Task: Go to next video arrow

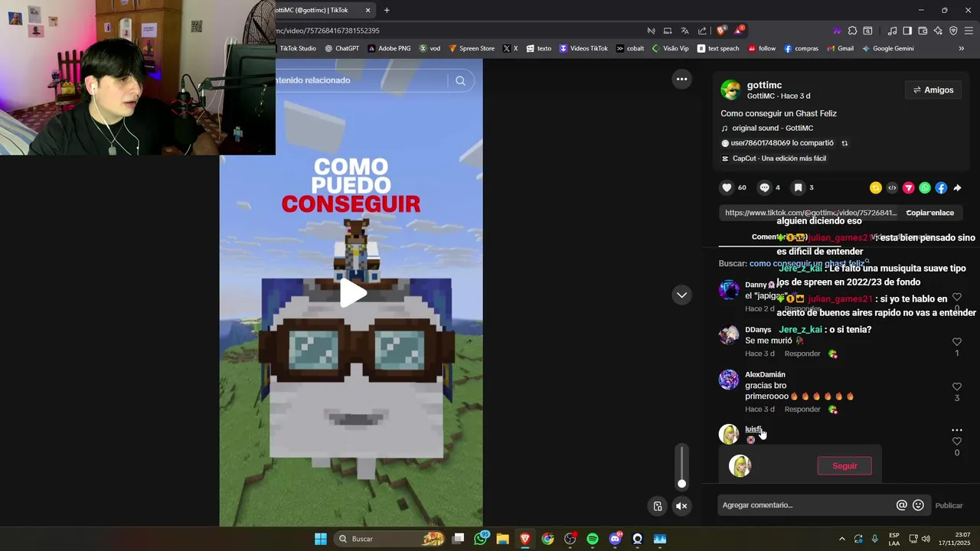Action: point(681,295)
